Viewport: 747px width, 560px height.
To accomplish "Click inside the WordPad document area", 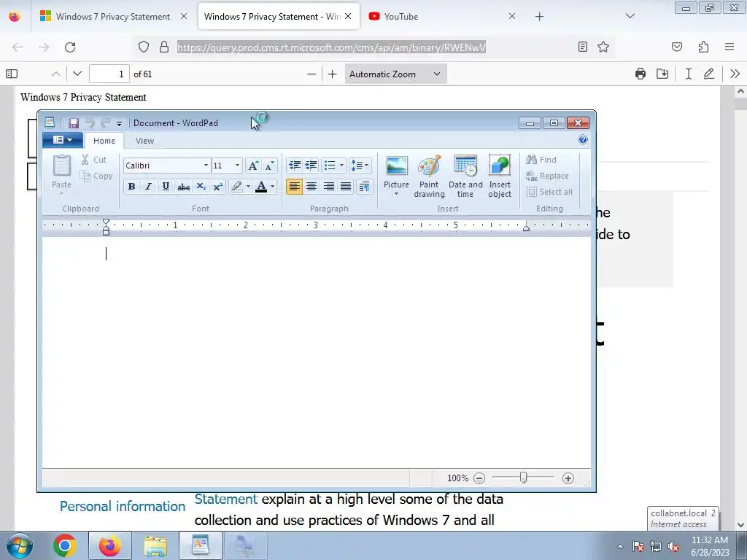I will (317, 352).
